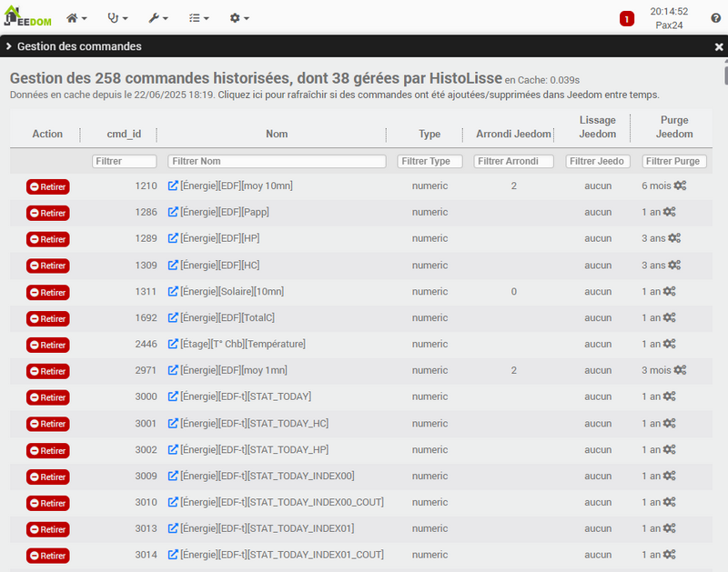Viewport: 728px width, 572px height.
Task: Open external link icon for [STAT_TODAY_HC]
Action: point(173,423)
